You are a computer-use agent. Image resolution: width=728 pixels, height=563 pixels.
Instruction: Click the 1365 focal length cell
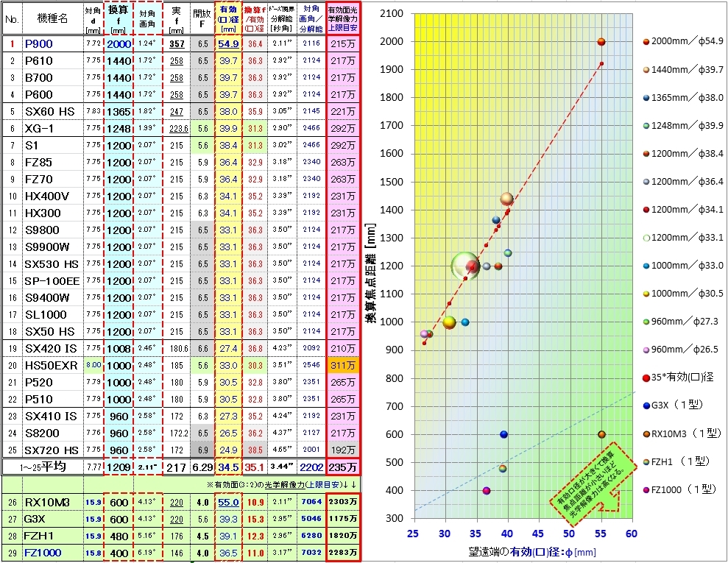click(119, 112)
